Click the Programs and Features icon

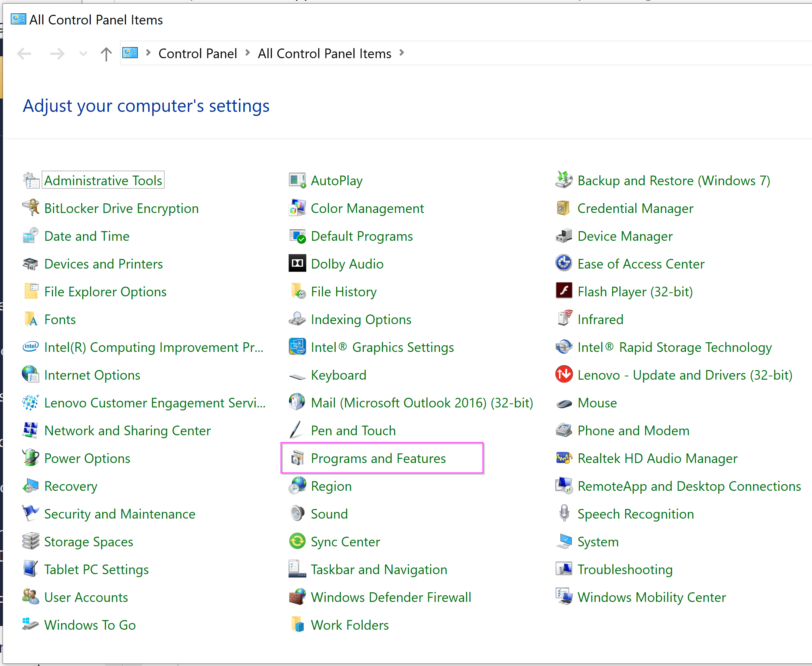(297, 458)
